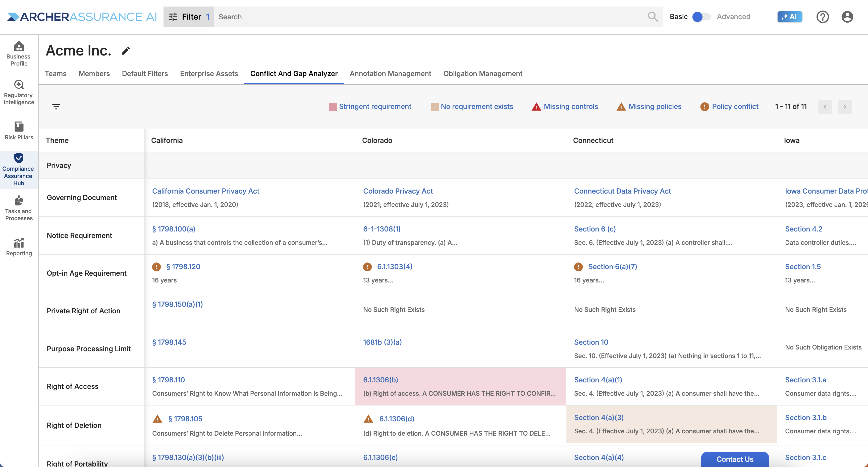Open Iowa Section 1.5 opt-in age link

click(803, 267)
